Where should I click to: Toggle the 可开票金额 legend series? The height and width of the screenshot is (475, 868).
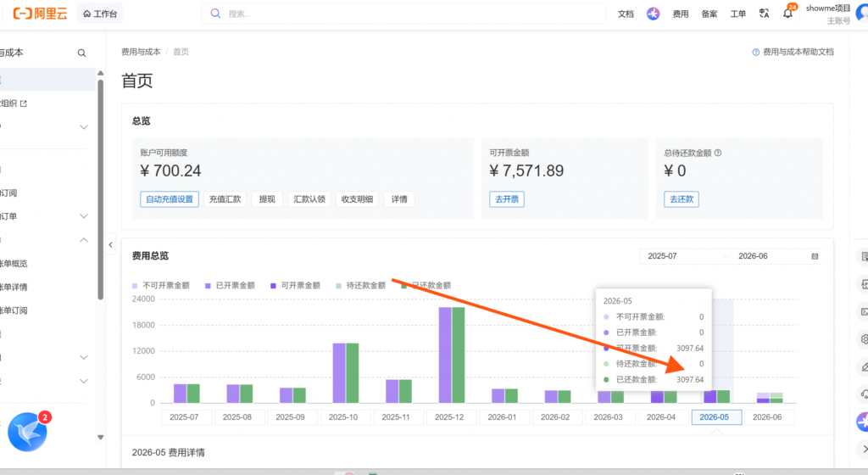tap(296, 286)
